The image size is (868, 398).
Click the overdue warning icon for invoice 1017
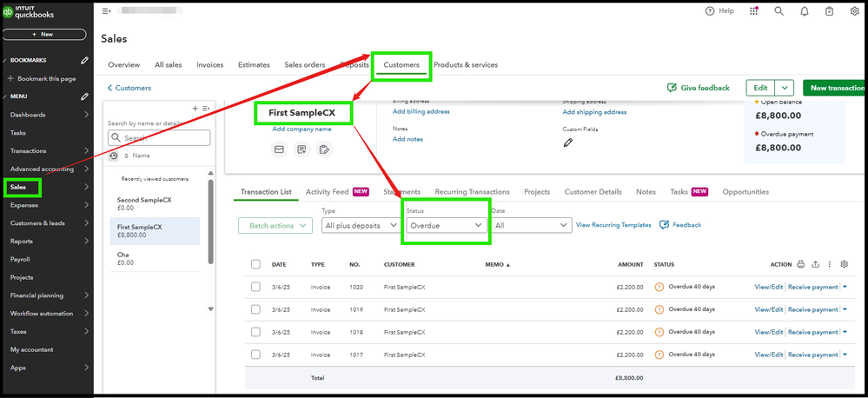[659, 355]
